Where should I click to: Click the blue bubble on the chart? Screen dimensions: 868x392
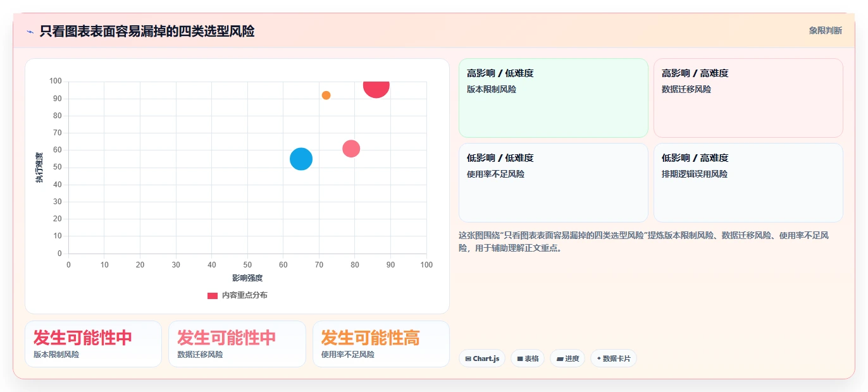click(x=301, y=159)
